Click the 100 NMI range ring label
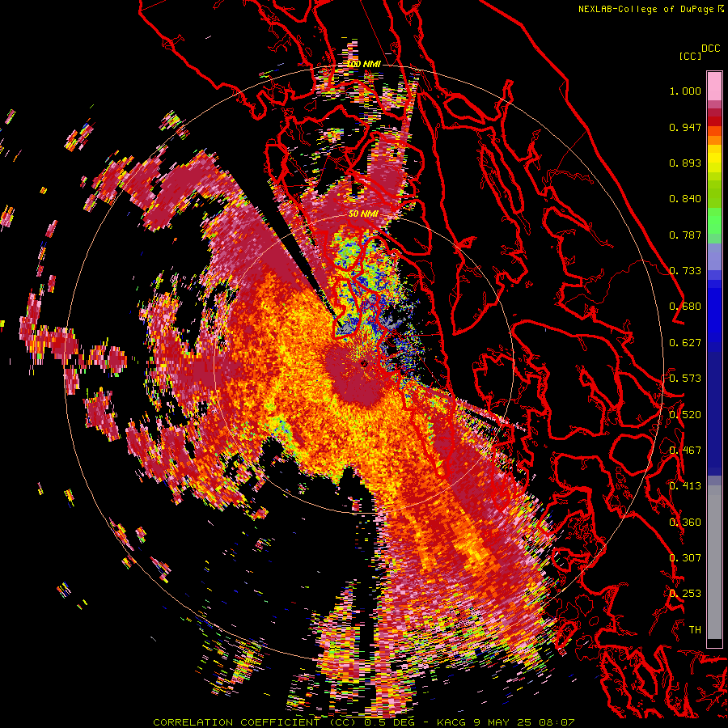 tap(363, 64)
